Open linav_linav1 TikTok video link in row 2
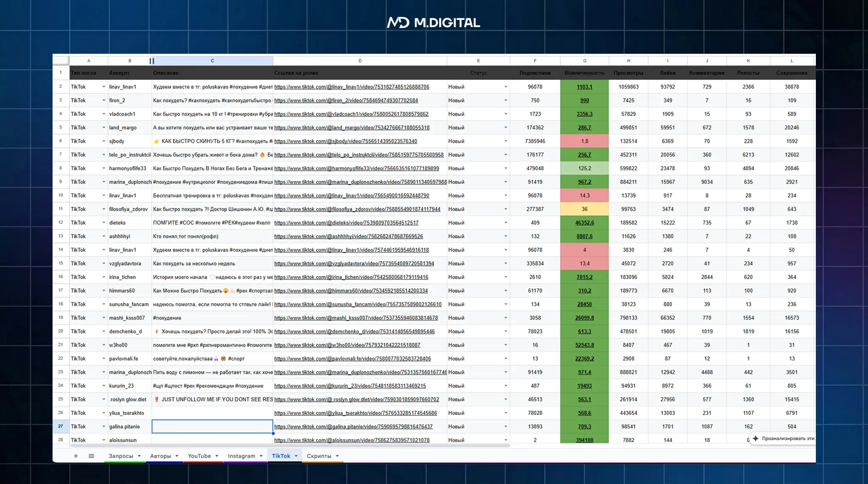868x484 pixels. [x=351, y=87]
